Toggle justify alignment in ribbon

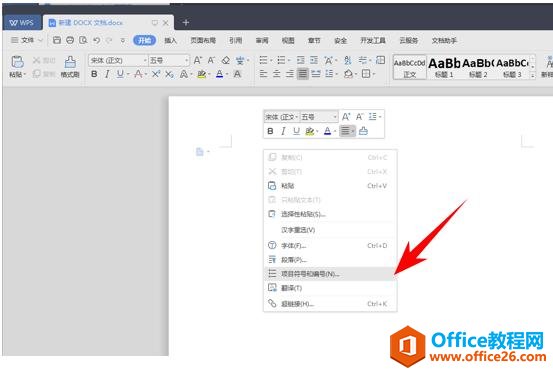[302, 74]
